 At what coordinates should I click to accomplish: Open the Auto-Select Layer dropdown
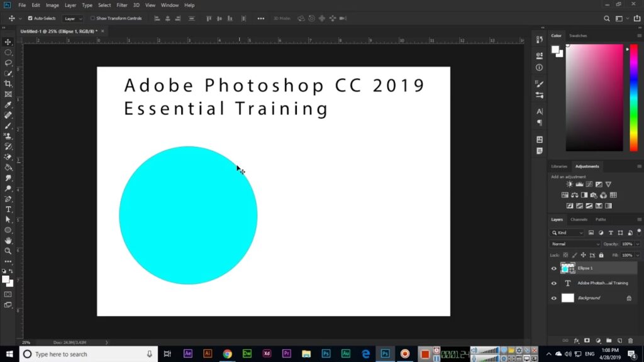coord(72,18)
